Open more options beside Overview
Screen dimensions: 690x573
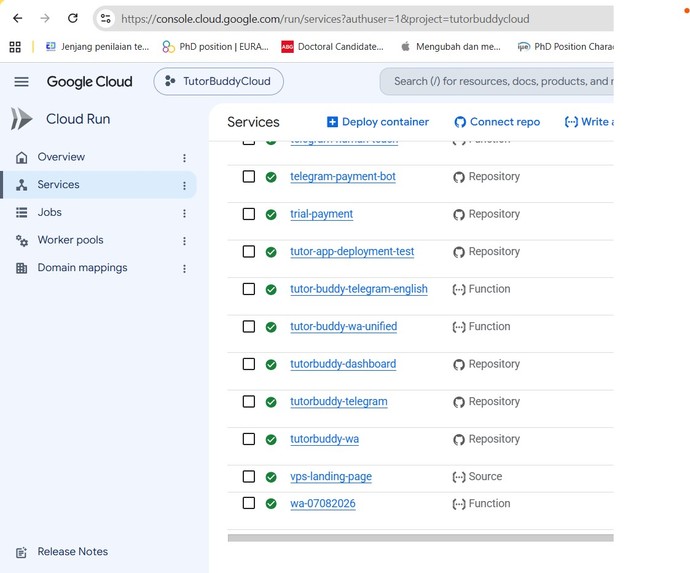pyautogui.click(x=184, y=158)
